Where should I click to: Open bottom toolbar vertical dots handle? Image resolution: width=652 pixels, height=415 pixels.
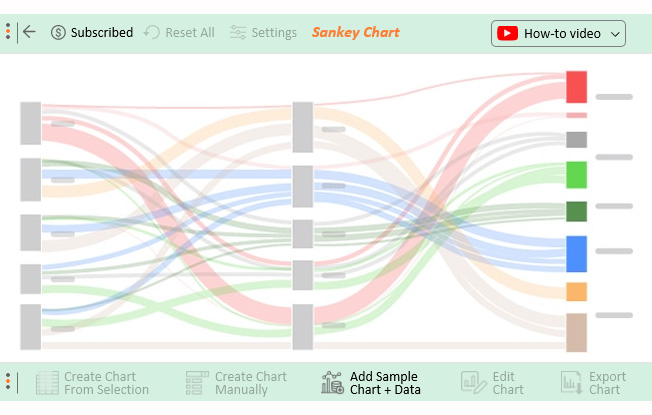(x=8, y=382)
